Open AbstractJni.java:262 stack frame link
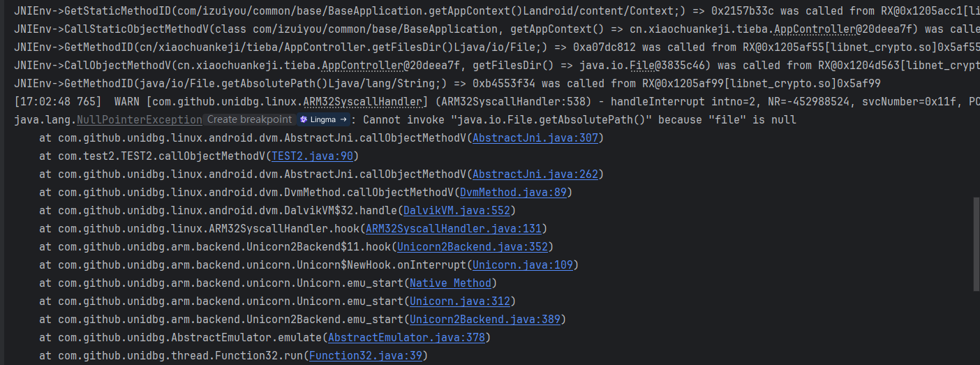The image size is (980, 365). pyautogui.click(x=535, y=174)
